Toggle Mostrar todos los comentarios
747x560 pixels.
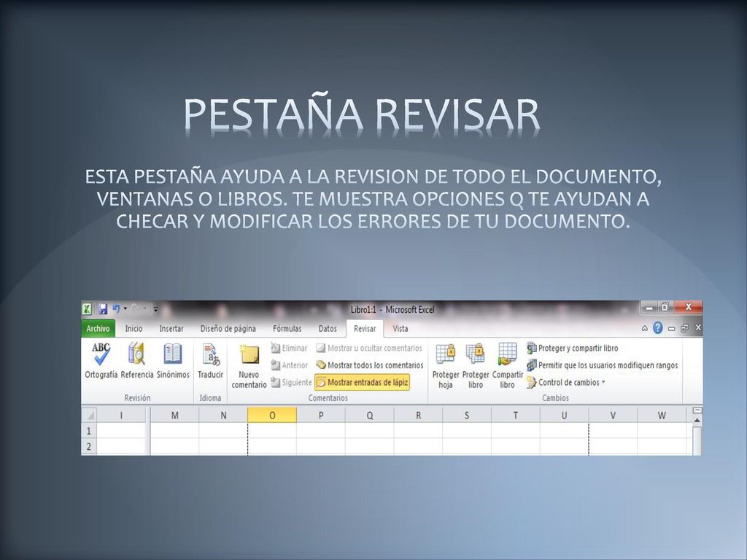click(370, 365)
